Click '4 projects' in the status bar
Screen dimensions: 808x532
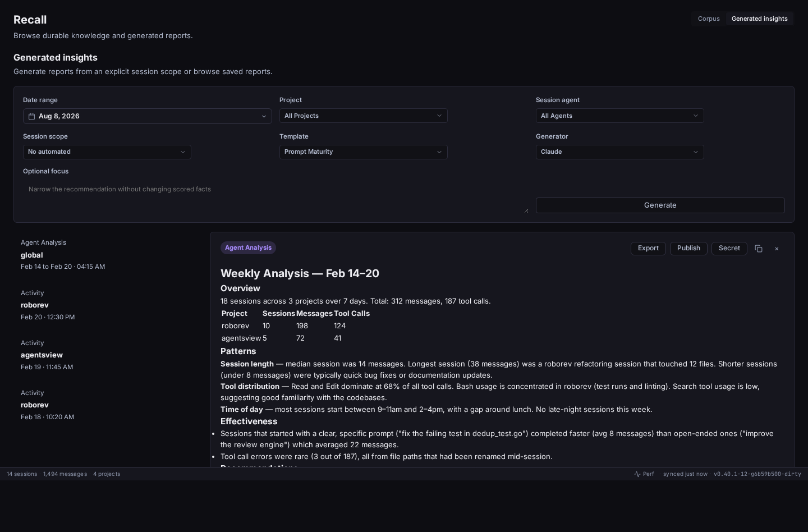point(107,474)
